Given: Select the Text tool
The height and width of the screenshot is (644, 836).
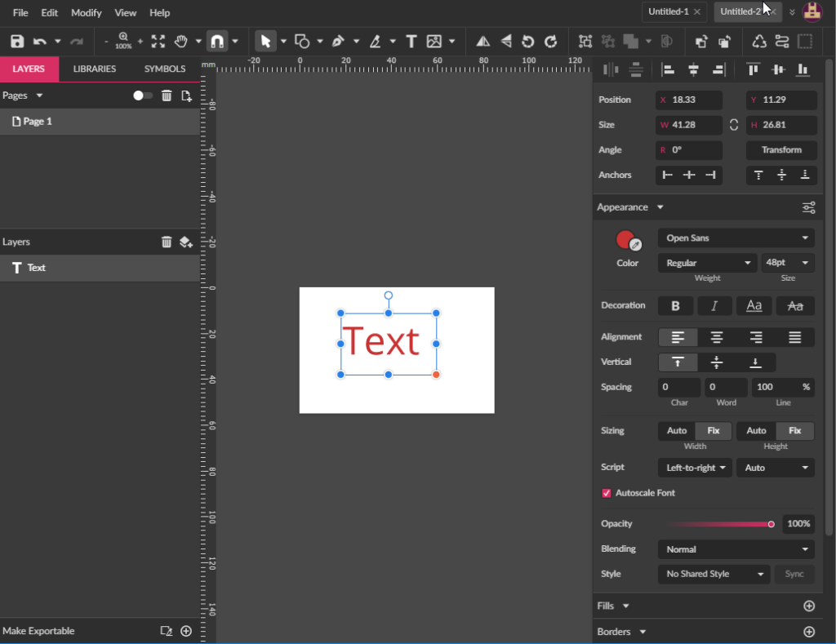Looking at the screenshot, I should 411,42.
